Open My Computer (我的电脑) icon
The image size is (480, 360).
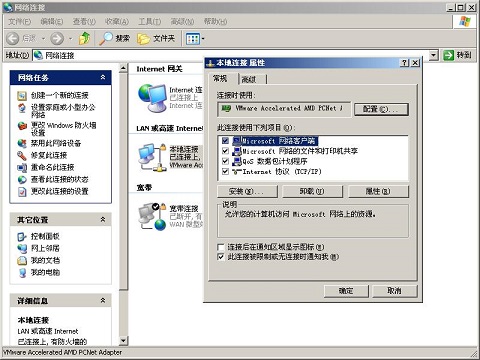tap(22, 273)
